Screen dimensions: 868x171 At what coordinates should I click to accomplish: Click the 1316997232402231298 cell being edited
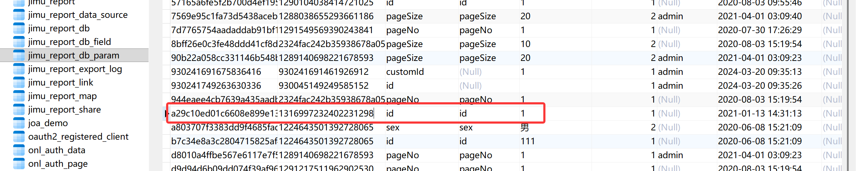[x=326, y=114]
